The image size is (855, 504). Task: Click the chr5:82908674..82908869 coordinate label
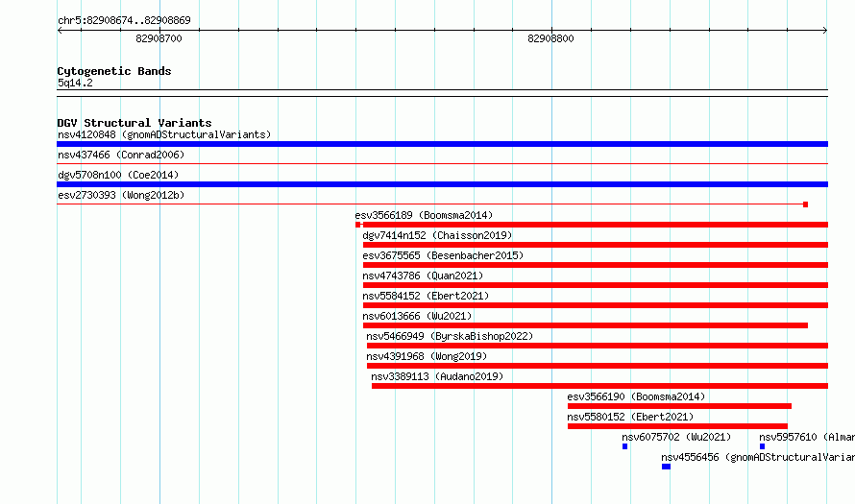tap(124, 20)
